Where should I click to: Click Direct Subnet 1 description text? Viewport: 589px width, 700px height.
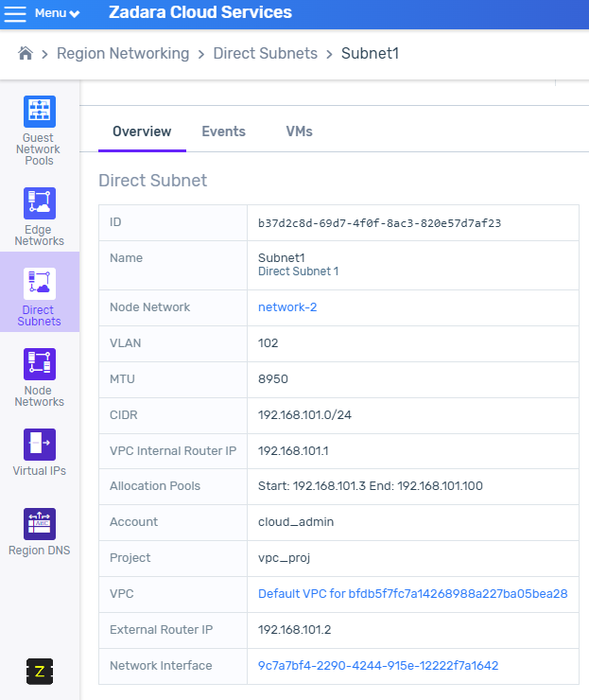click(298, 271)
